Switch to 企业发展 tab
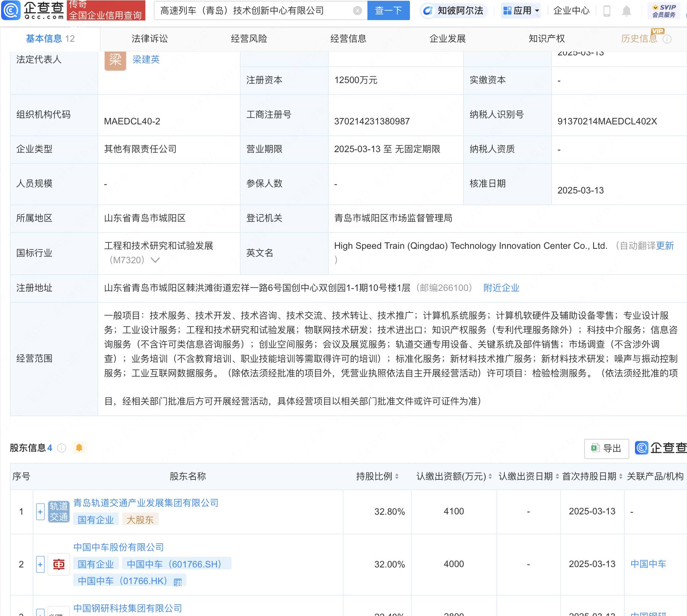This screenshot has width=687, height=616. coord(447,39)
